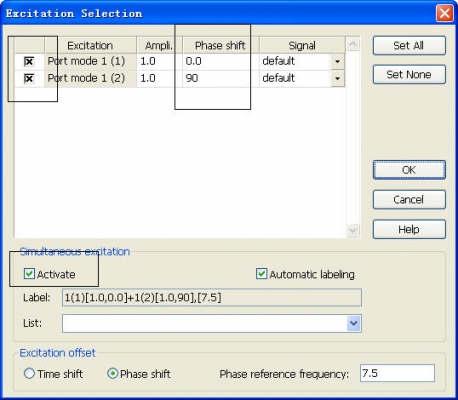Confirm with the OK button

(x=409, y=170)
